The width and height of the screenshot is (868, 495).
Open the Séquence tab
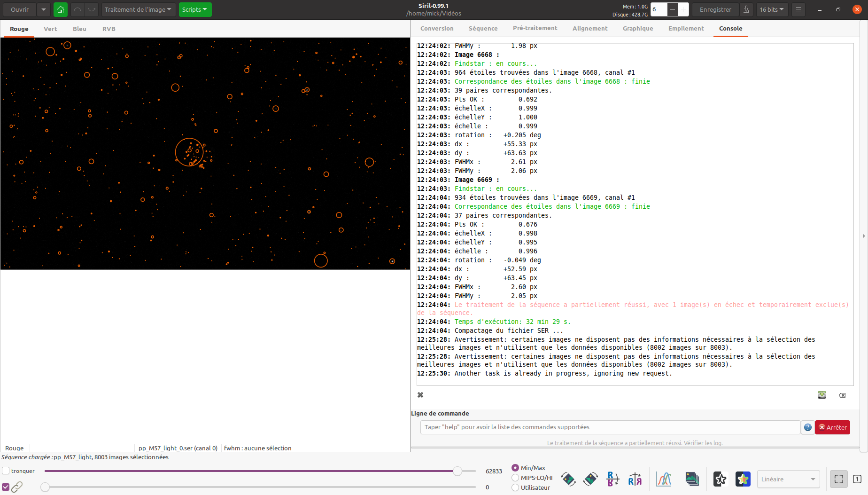(483, 28)
